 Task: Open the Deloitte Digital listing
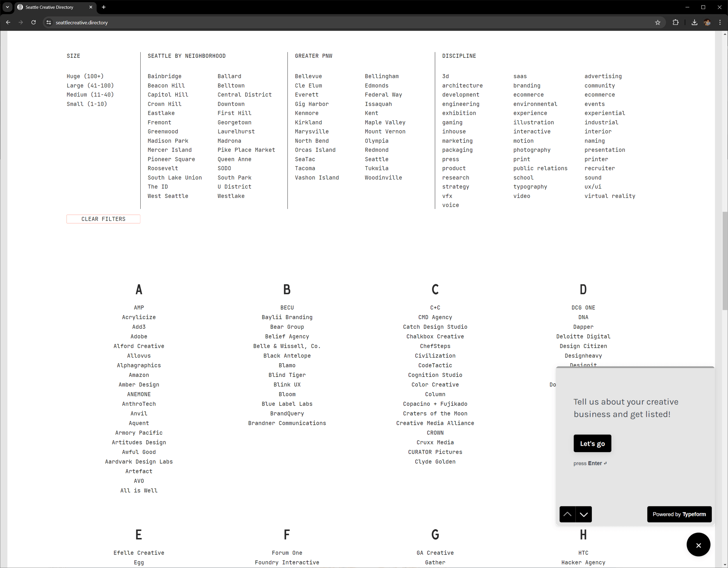(x=583, y=337)
